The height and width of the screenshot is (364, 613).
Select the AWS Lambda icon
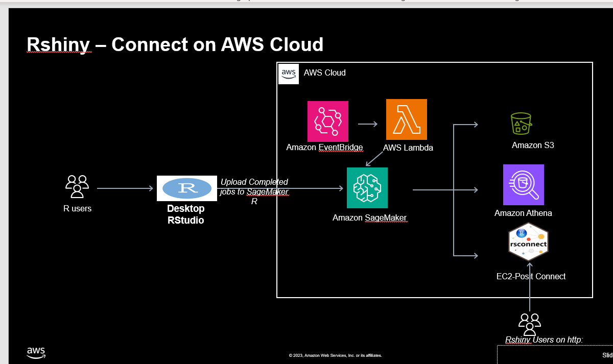[407, 119]
